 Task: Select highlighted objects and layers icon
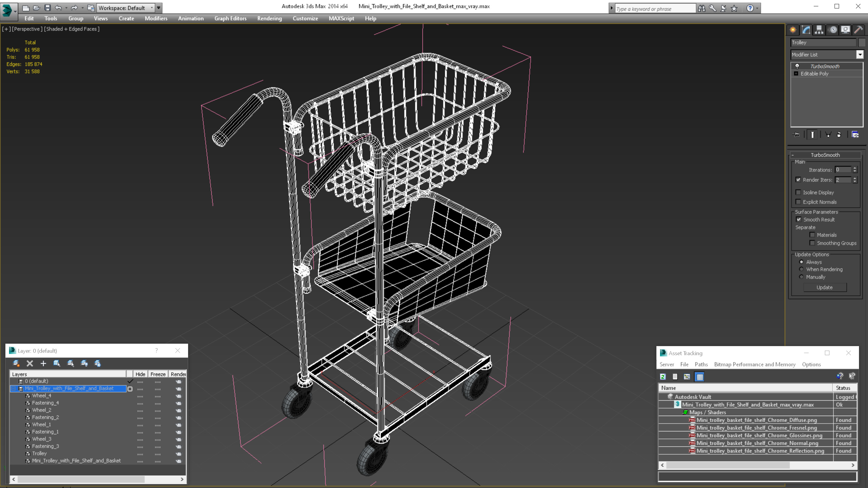tap(57, 363)
